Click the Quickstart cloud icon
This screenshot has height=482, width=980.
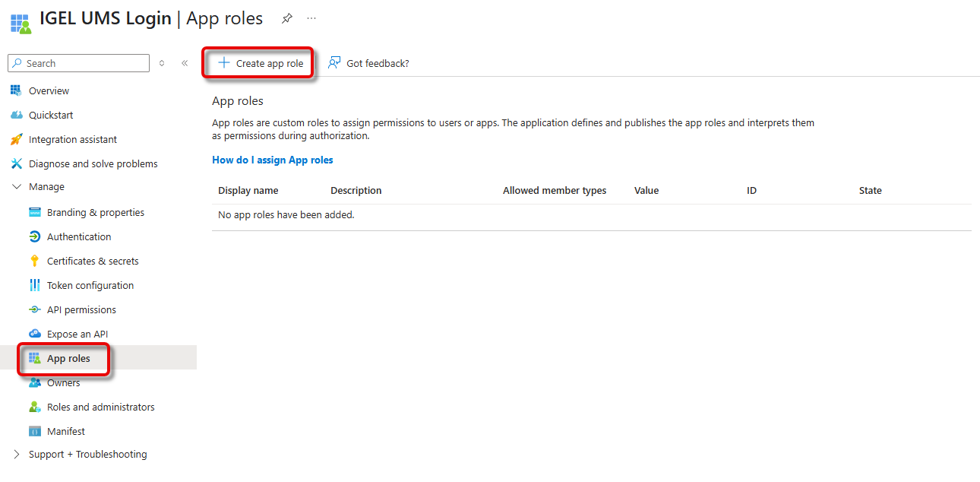(x=16, y=115)
